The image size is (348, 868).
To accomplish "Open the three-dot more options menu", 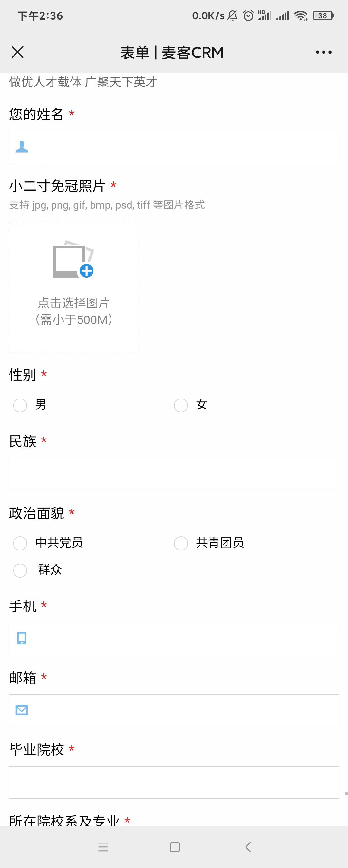I will 324,52.
